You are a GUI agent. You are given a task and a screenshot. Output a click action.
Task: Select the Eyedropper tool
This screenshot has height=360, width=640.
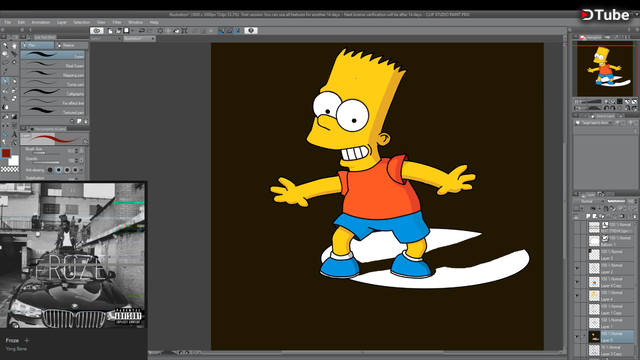pos(5,71)
